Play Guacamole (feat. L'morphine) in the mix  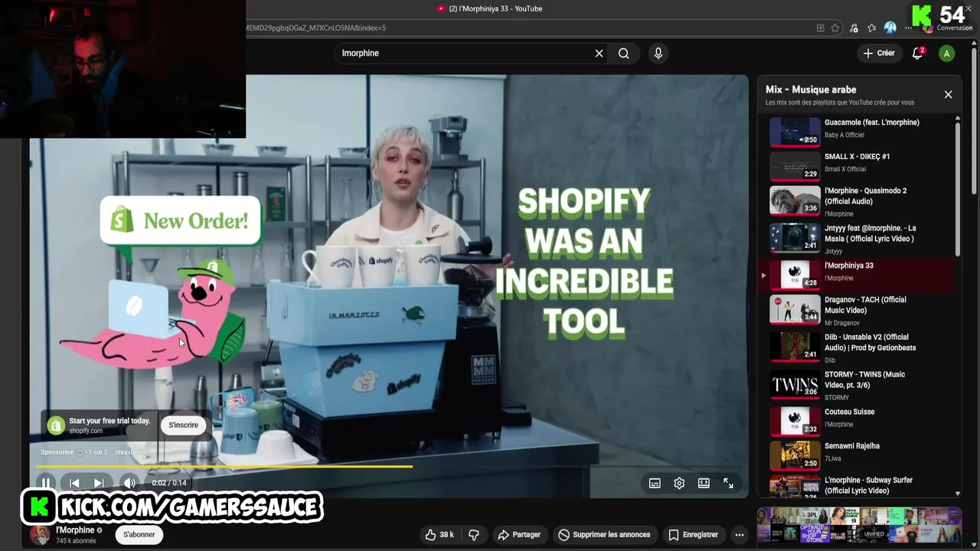click(861, 132)
